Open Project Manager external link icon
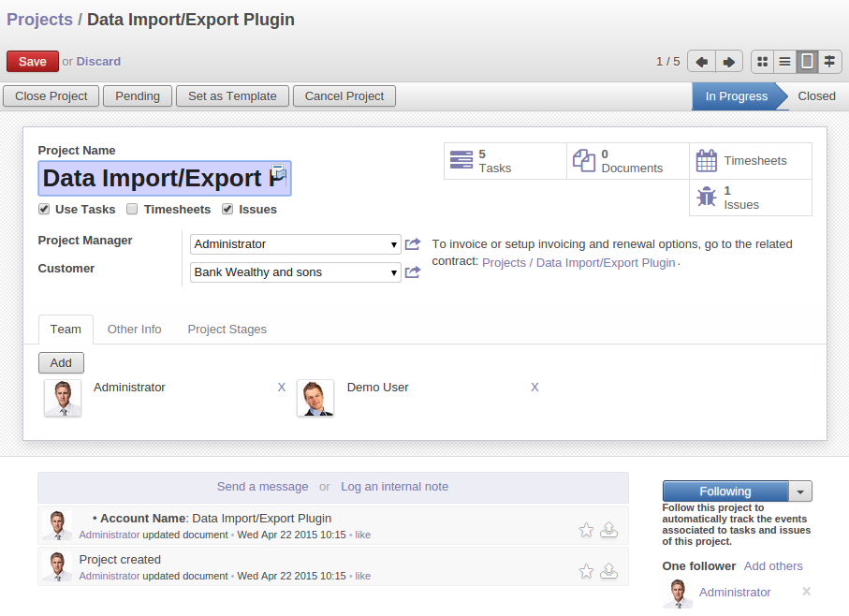Viewport: 849px width, 616px height. coord(413,244)
